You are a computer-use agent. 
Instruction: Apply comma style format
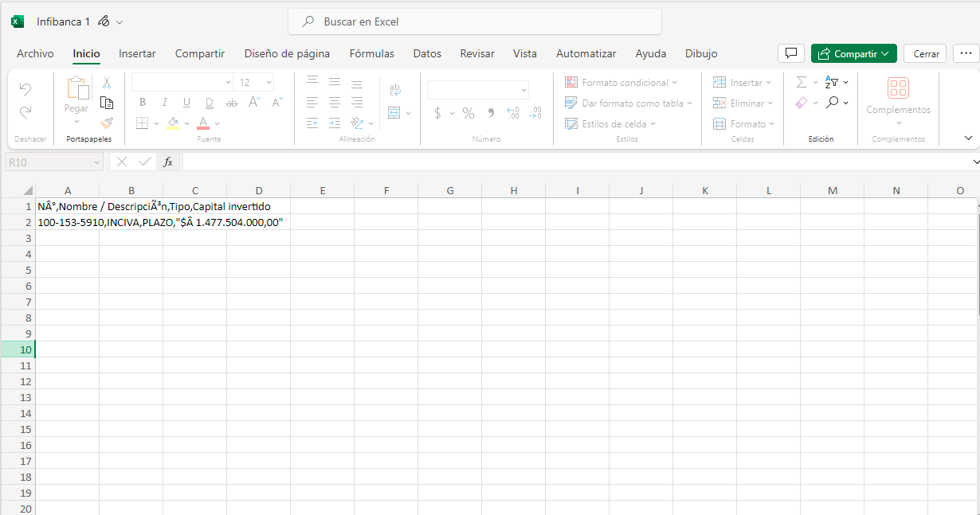(x=491, y=113)
